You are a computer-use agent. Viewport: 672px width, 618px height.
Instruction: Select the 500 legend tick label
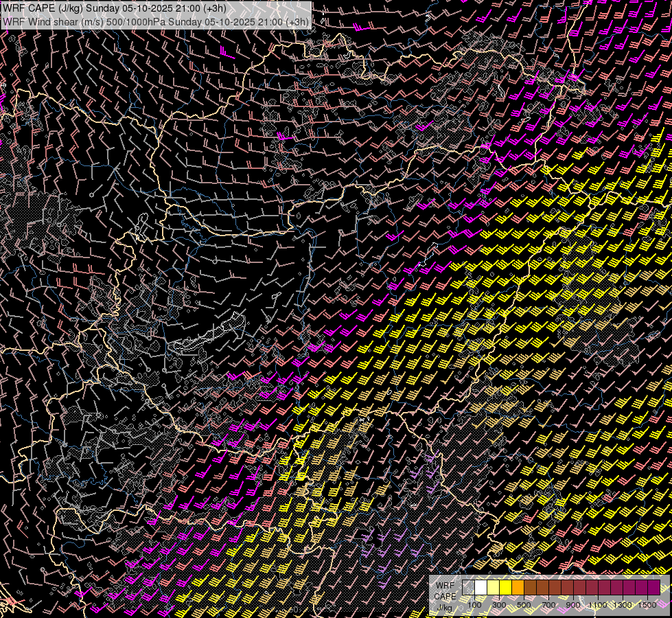tap(524, 605)
